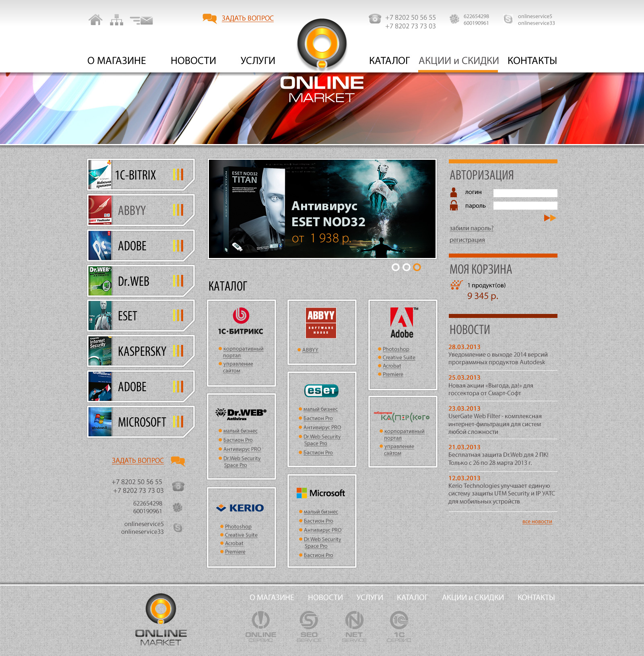Open КОНТАКТЫ in top menu
Screen dimensions: 644x656
(532, 61)
